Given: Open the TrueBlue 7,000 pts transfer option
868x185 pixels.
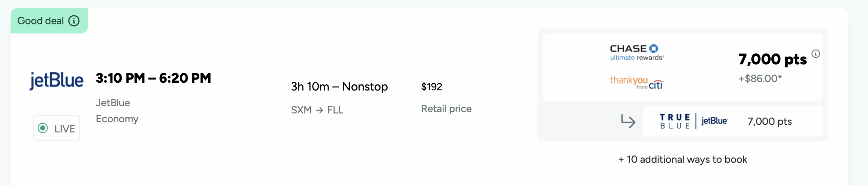Looking at the screenshot, I should click(733, 121).
